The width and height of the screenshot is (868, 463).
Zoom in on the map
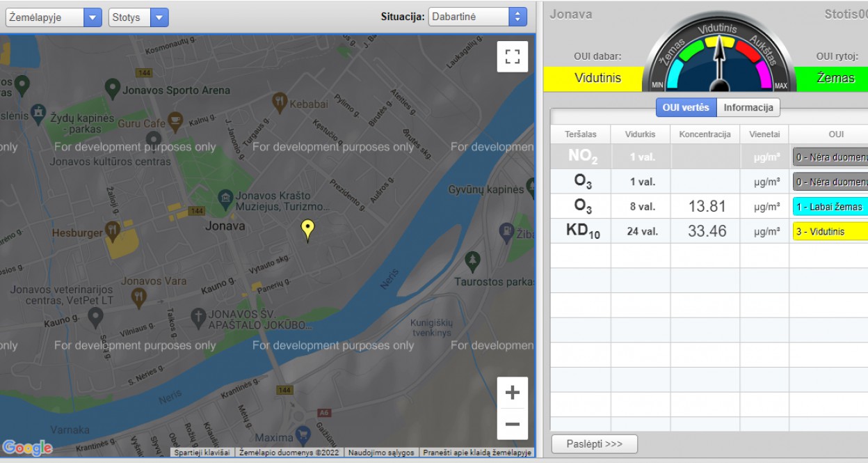point(512,393)
